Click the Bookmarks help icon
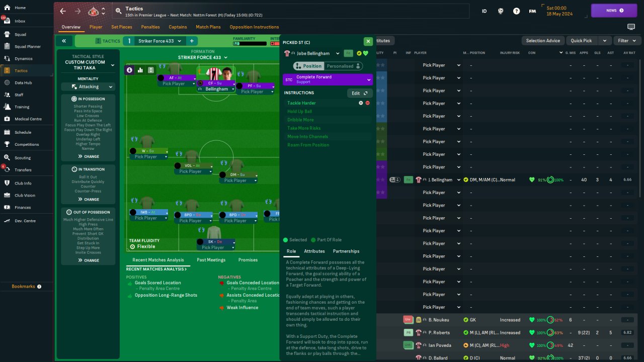Viewport: 644px width, 362px height. coord(39,287)
